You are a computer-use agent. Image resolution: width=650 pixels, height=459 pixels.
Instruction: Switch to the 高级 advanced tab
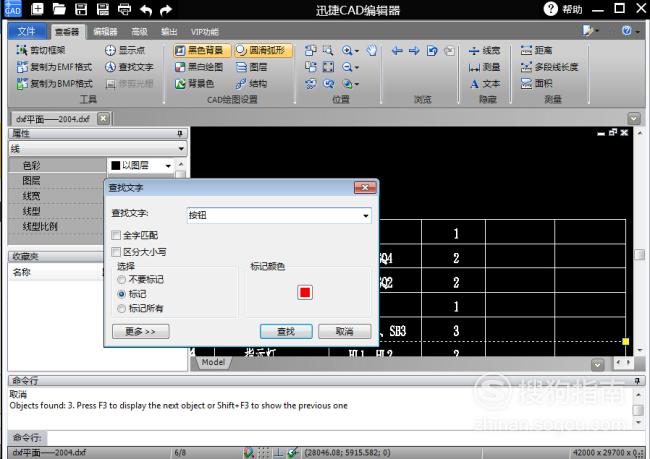[x=139, y=32]
